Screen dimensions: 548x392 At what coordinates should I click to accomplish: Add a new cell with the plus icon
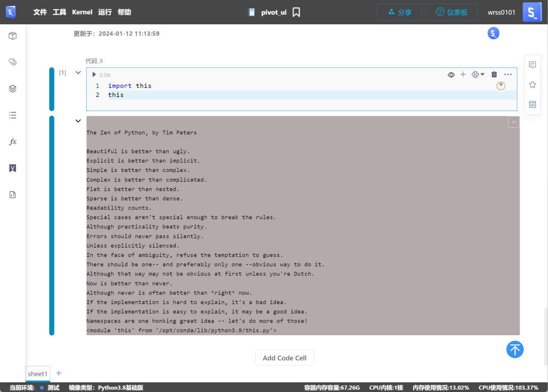[x=463, y=74]
